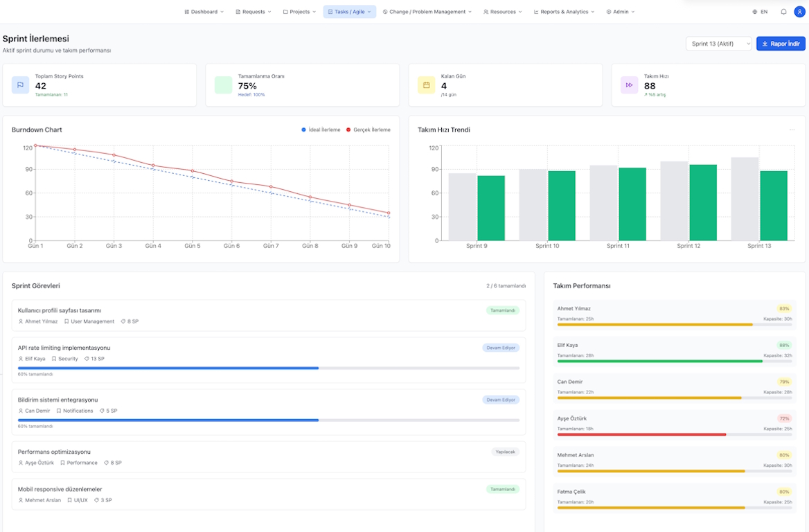Open the Change / Problem Management menu
The image size is (809, 532).
coord(427,12)
